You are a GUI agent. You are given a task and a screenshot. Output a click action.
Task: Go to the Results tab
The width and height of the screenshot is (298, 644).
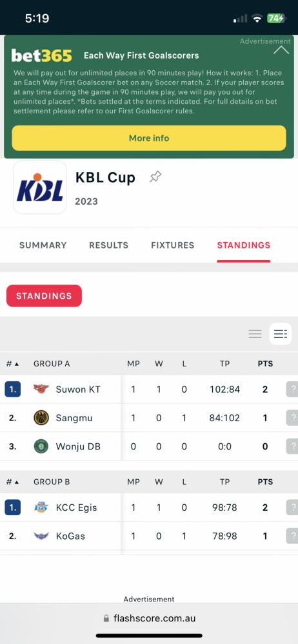(108, 245)
